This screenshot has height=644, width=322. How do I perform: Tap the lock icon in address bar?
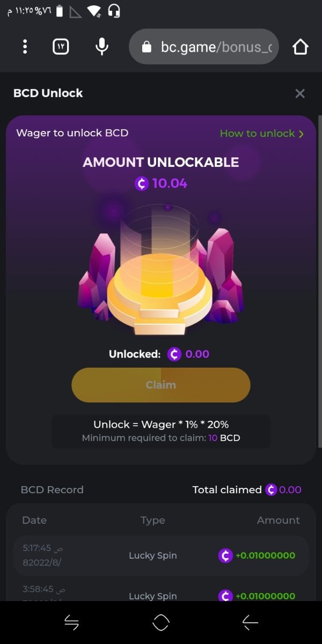[x=147, y=47]
